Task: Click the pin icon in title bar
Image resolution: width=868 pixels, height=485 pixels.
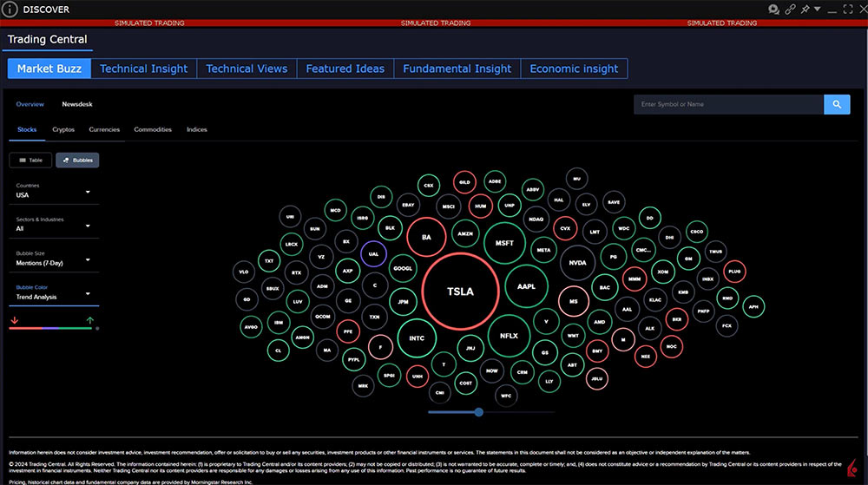Action: click(x=805, y=9)
